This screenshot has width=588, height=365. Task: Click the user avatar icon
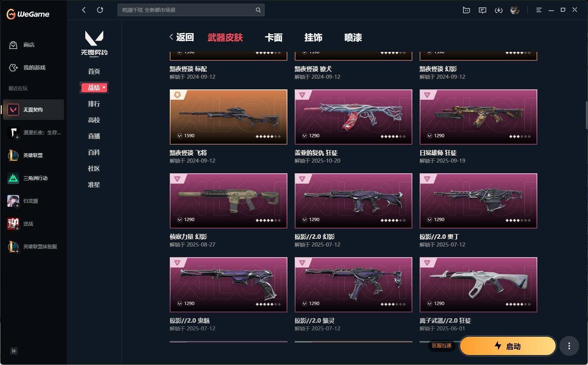pyautogui.click(x=515, y=10)
